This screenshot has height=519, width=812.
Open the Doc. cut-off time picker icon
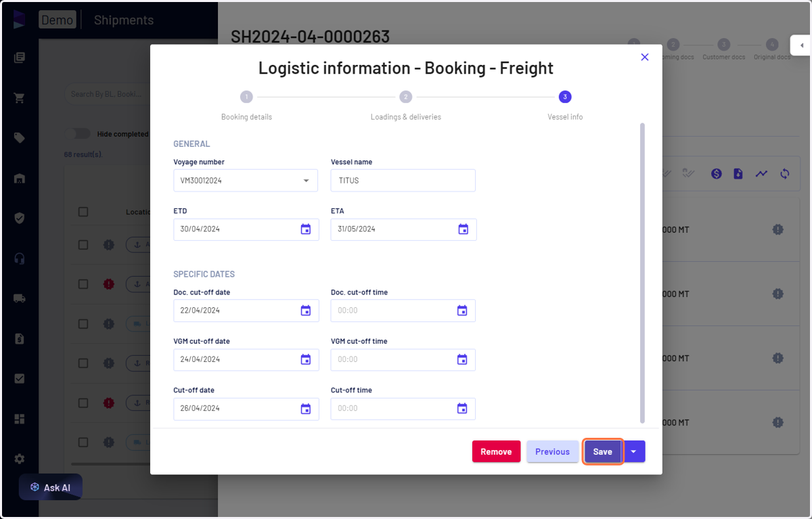462,311
